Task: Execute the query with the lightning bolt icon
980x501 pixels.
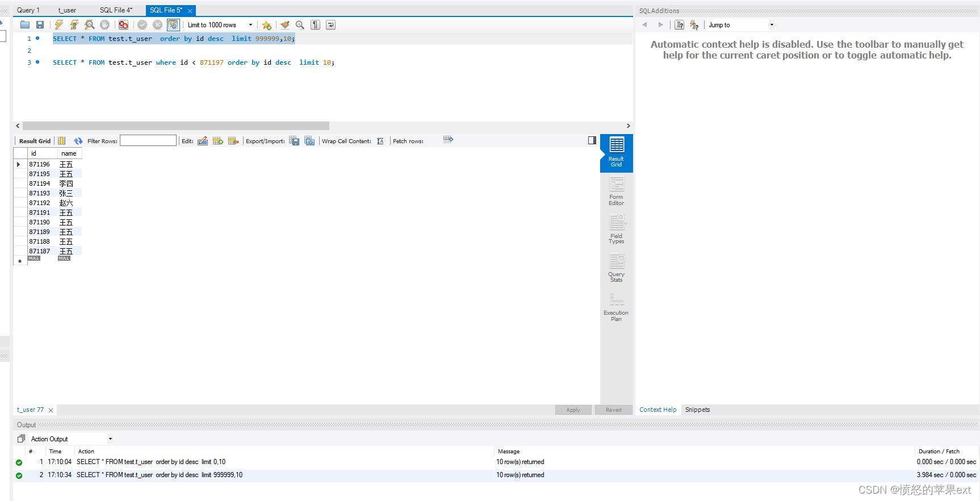Action: click(59, 25)
